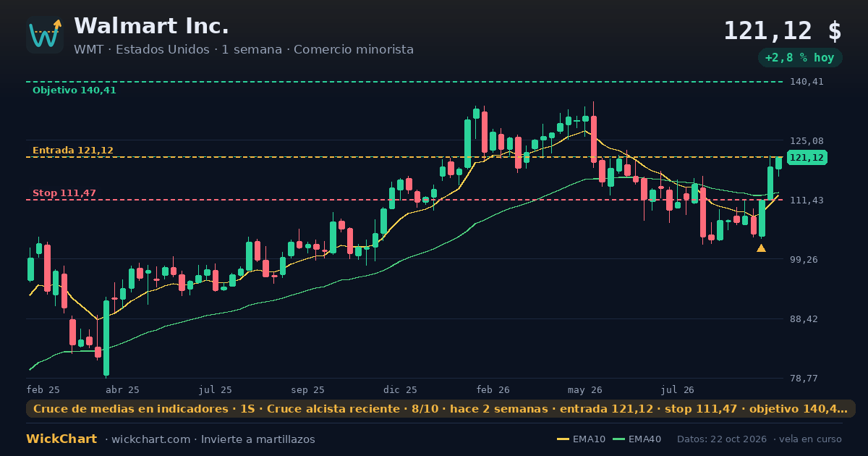Screen dimensions: 868x456
Task: Click the 125,08 axis value
Action: point(807,141)
